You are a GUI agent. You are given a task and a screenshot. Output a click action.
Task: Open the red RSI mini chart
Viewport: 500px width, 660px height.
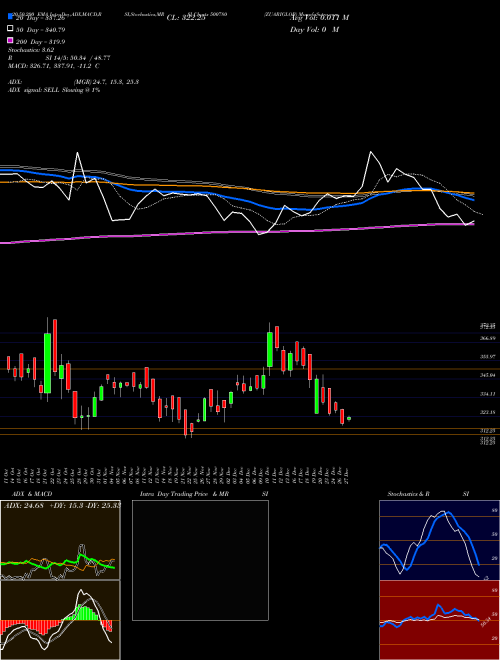[439, 620]
